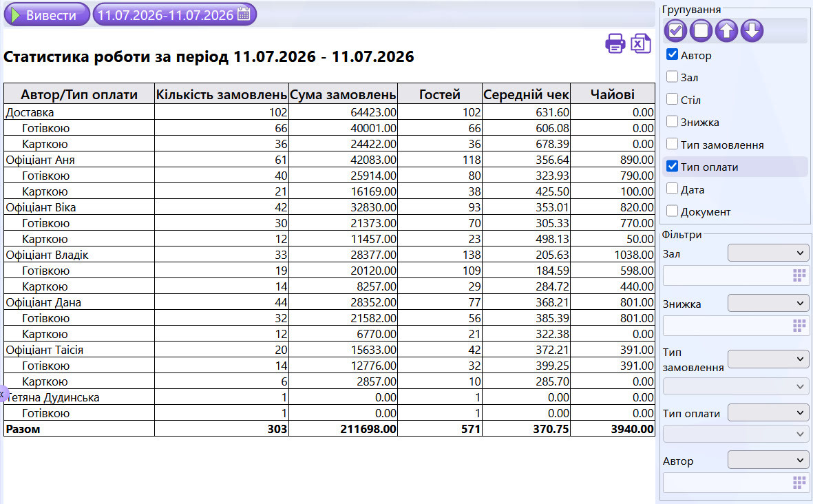The width and height of the screenshot is (813, 504).
Task: Uncheck the Тип оплати grouping checkbox
Action: [672, 167]
